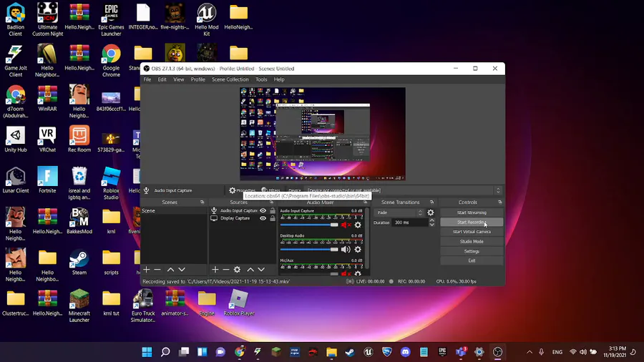Click the Start Streaming button

pos(472,212)
